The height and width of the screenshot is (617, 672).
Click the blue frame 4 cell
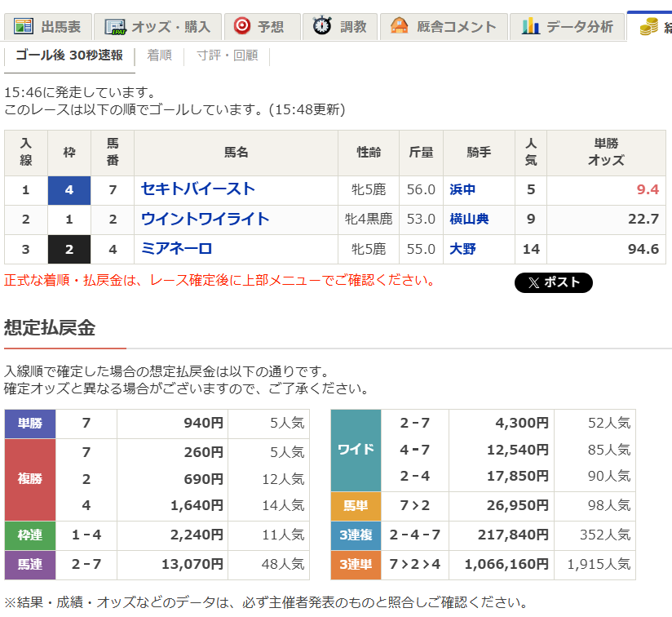69,190
